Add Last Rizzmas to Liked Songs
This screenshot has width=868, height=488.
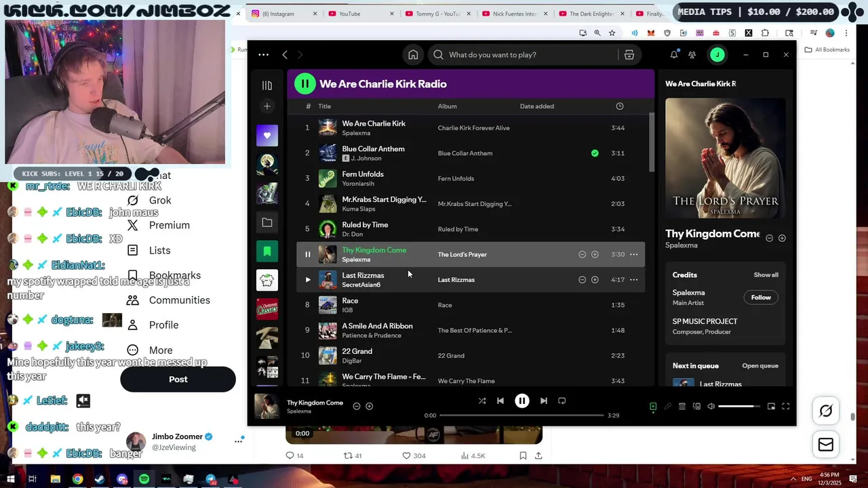pyautogui.click(x=595, y=280)
